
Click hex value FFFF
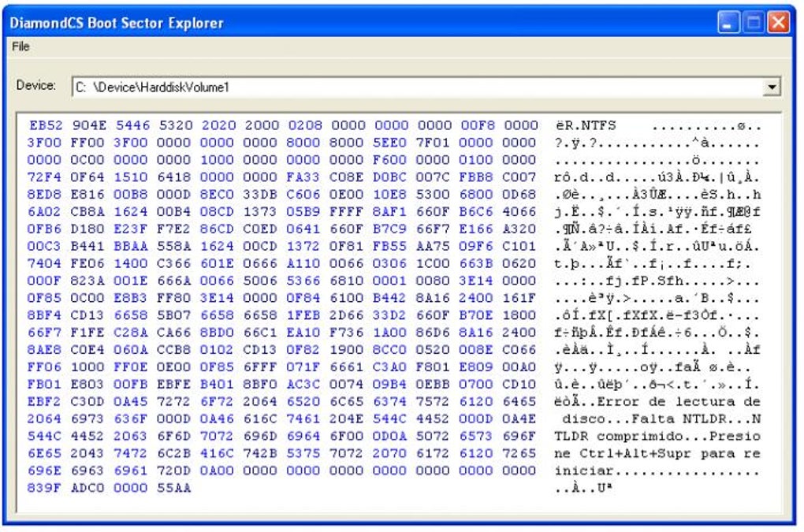pos(347,212)
